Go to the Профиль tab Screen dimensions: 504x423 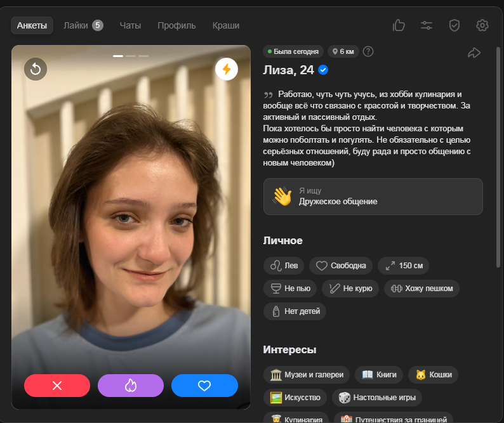pos(176,25)
